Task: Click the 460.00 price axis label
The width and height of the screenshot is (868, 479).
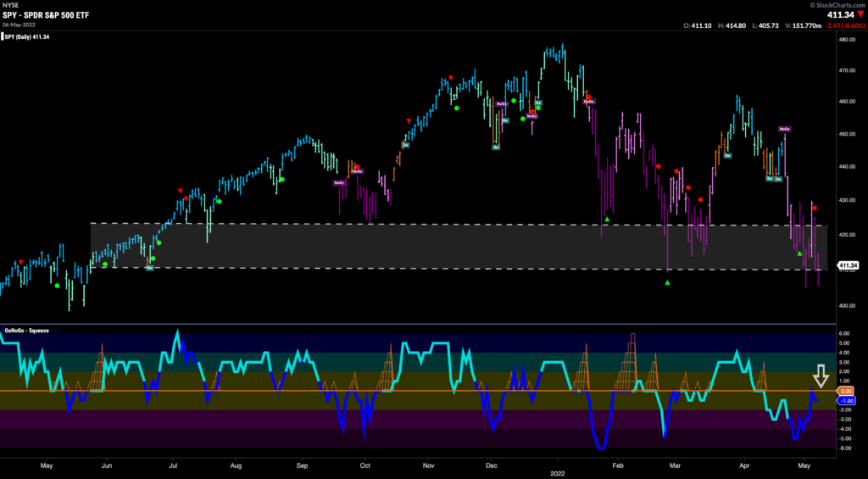Action: [x=847, y=102]
